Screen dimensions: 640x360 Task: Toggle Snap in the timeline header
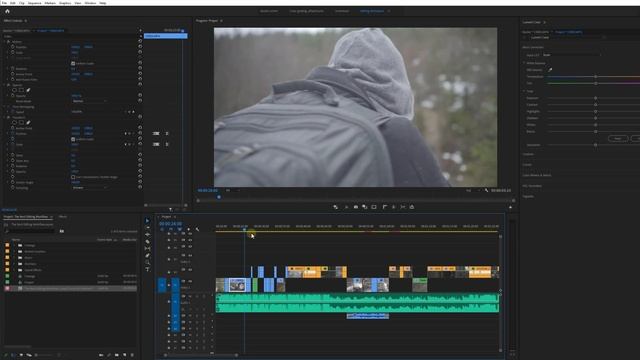171,229
